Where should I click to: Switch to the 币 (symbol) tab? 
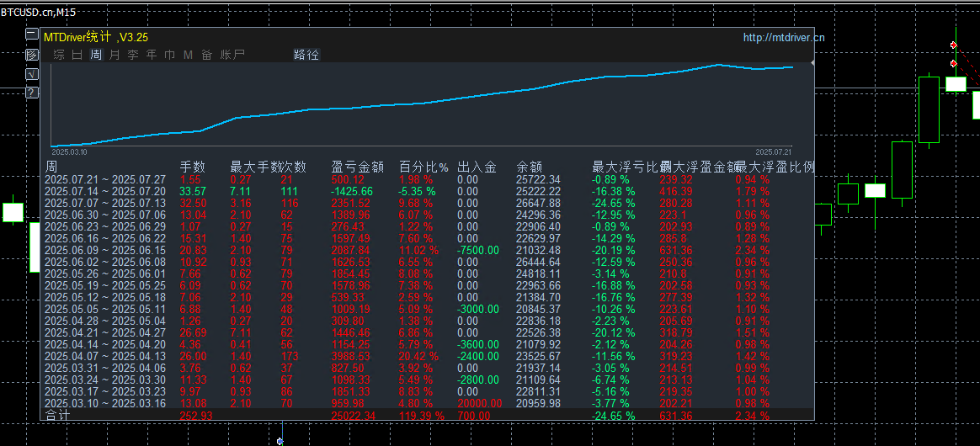(169, 55)
